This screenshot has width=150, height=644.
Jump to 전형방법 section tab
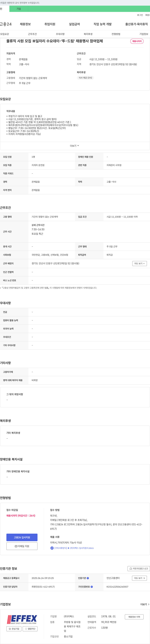point(116,34)
